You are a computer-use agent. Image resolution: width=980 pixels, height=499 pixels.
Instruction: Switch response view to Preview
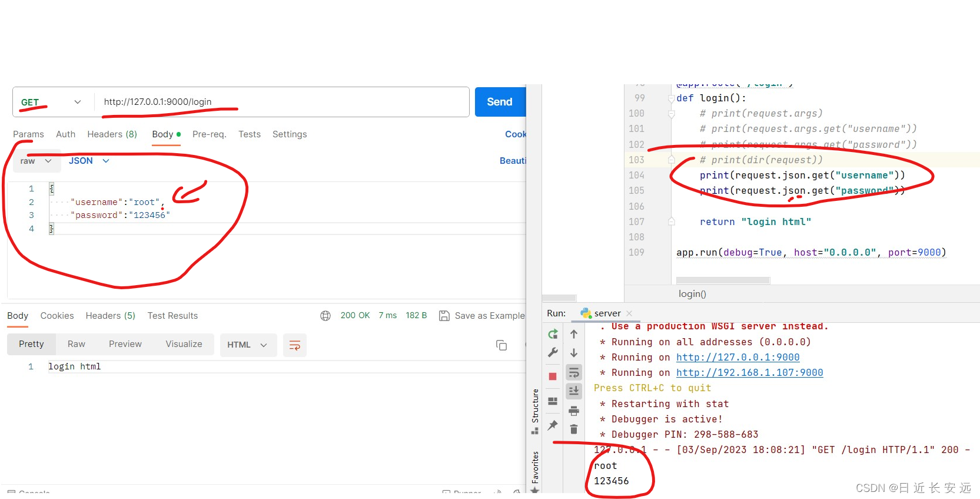(x=125, y=344)
